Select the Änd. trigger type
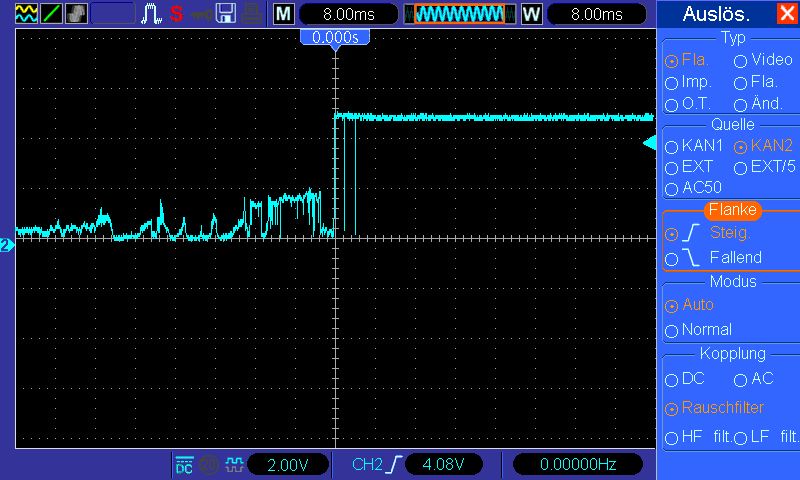 tap(759, 104)
